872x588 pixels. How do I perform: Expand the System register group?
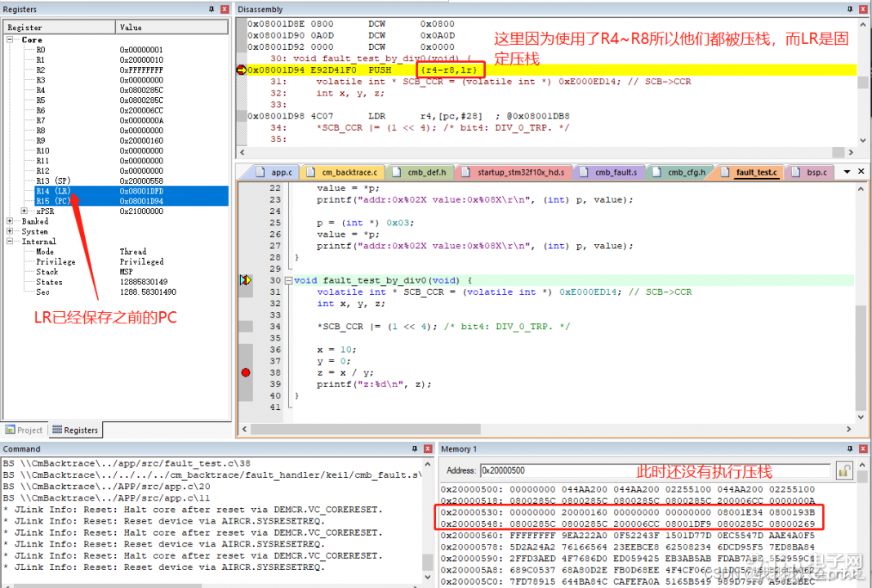pos(10,231)
